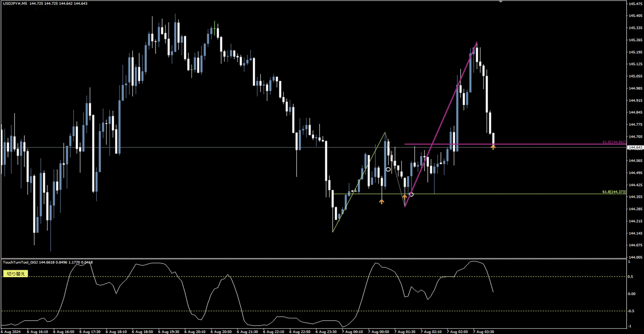
Task: Click the USDJPY#,M5 chart title
Action: pyautogui.click(x=15, y=3)
